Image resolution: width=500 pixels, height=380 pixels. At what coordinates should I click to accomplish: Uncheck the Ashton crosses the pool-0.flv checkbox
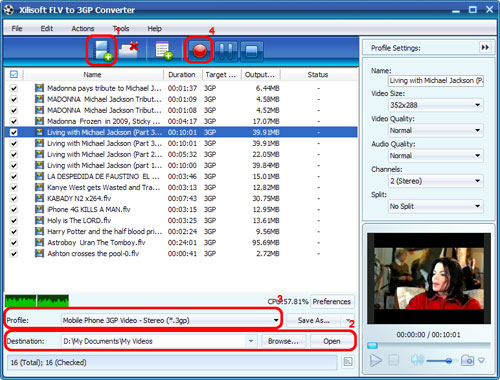pyautogui.click(x=14, y=253)
